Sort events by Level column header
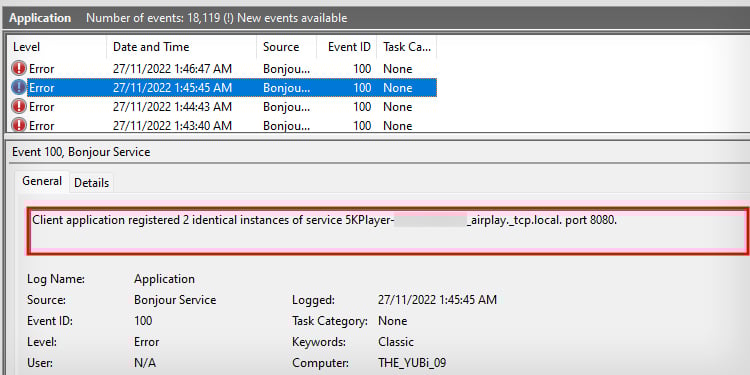 pos(57,47)
